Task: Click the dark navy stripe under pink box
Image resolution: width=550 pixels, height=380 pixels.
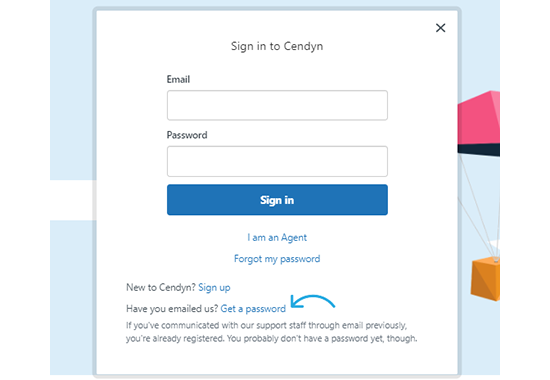Action: (x=478, y=149)
